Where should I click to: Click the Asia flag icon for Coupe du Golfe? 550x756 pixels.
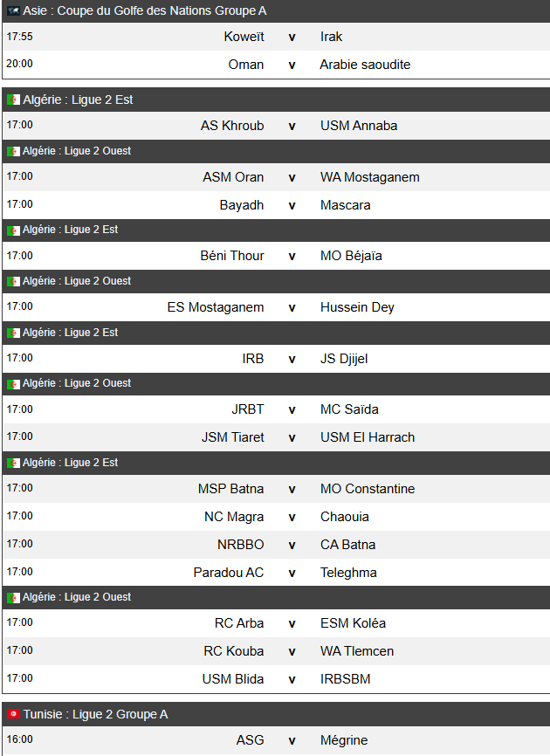13,10
